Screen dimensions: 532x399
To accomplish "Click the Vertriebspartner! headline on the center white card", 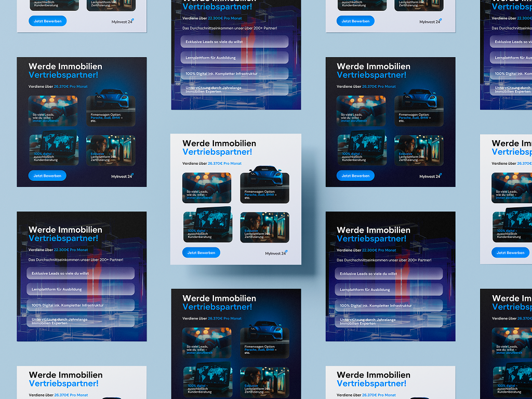I will tap(217, 152).
